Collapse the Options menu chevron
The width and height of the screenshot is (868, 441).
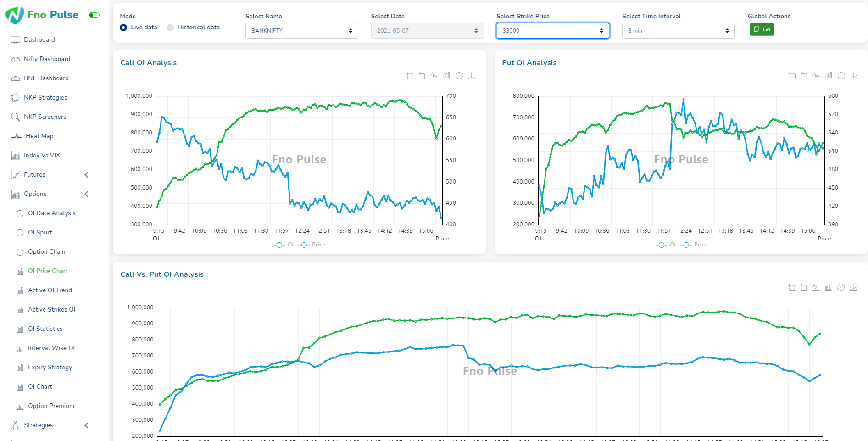pyautogui.click(x=86, y=194)
